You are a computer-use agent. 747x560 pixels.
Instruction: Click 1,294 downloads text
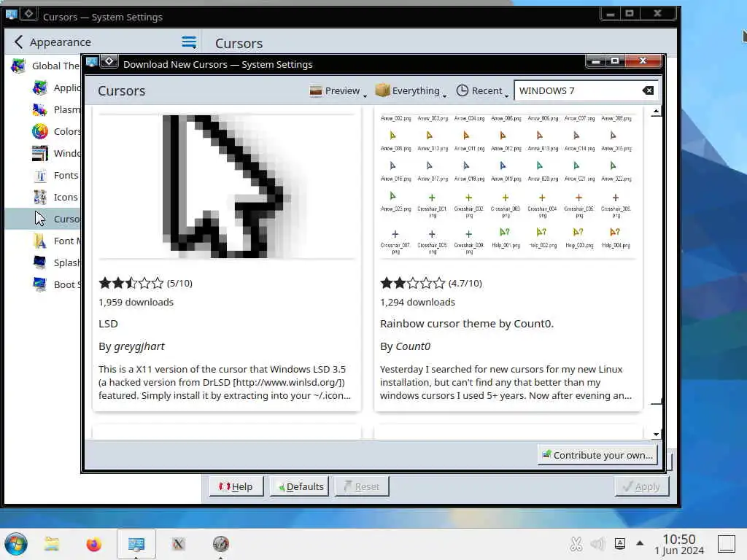pos(418,303)
